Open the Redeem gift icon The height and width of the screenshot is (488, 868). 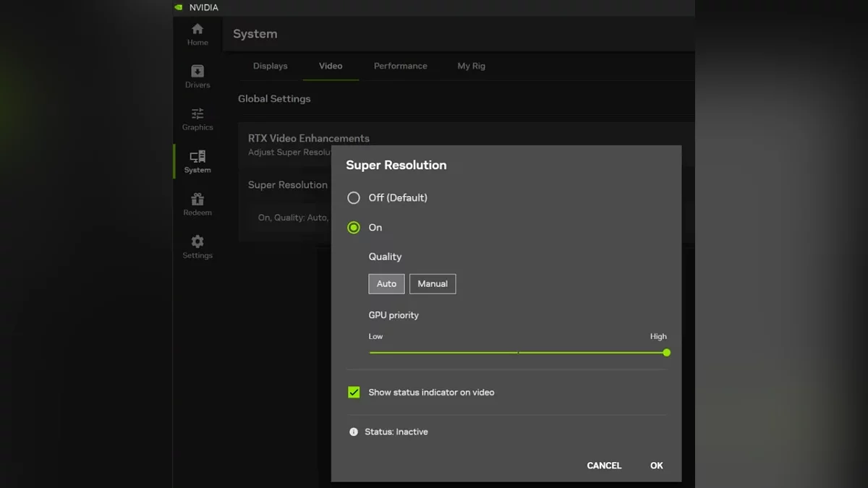click(197, 200)
